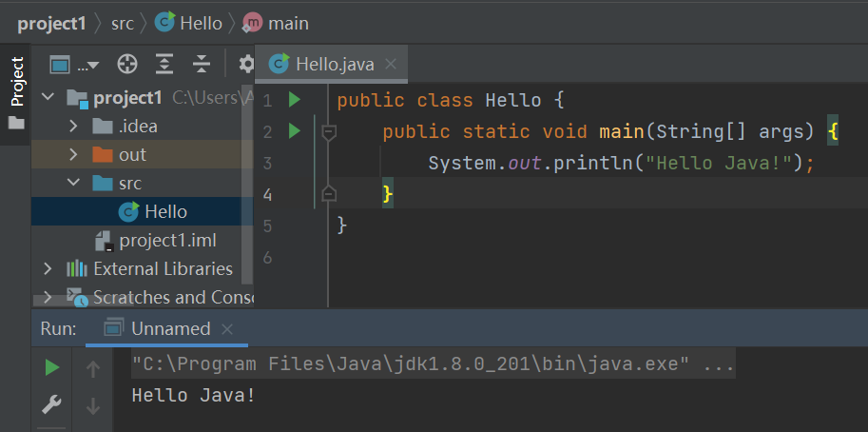Click the Expand All icon in Project panel

tap(164, 64)
